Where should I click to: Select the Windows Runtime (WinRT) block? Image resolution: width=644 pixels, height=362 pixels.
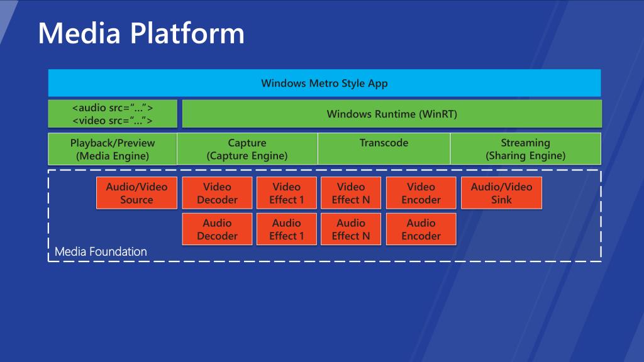pyautogui.click(x=392, y=114)
